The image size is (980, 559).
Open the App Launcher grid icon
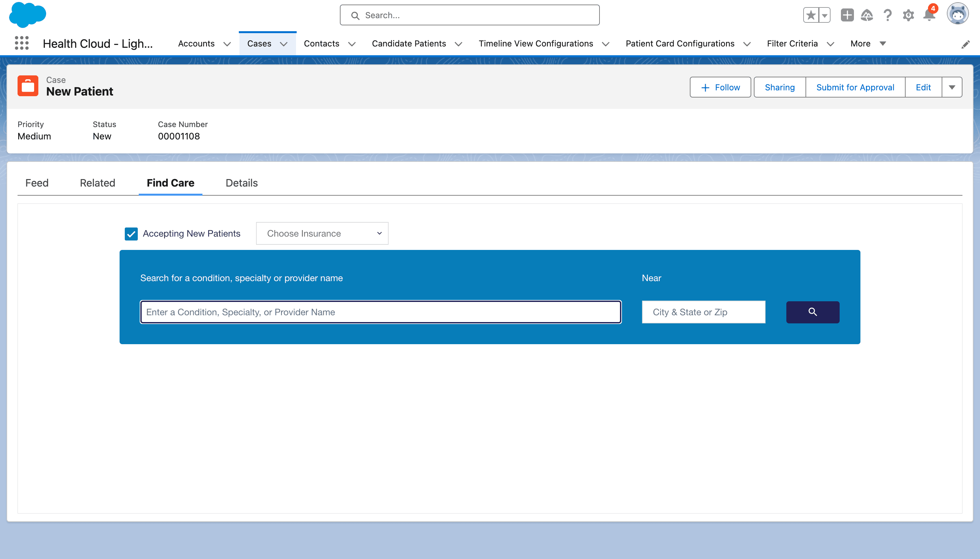21,43
